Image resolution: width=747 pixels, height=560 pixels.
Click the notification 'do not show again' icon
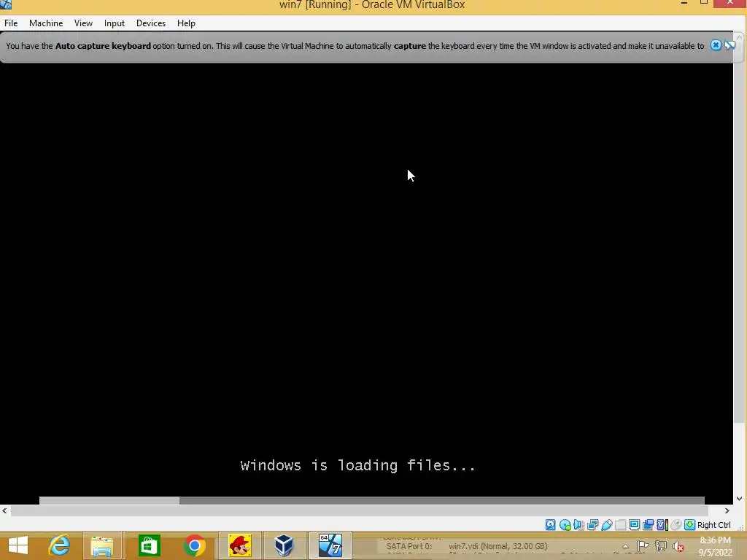point(729,45)
